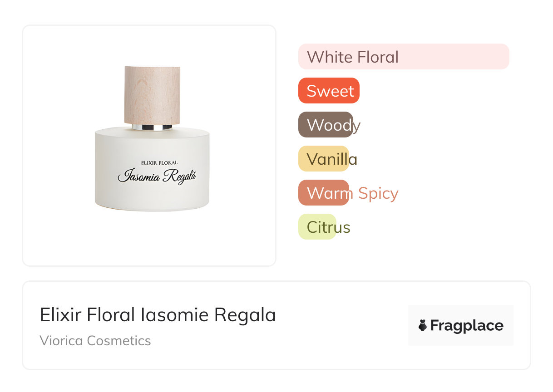Click the product image card frame
The image size is (553, 392).
[x=149, y=146]
